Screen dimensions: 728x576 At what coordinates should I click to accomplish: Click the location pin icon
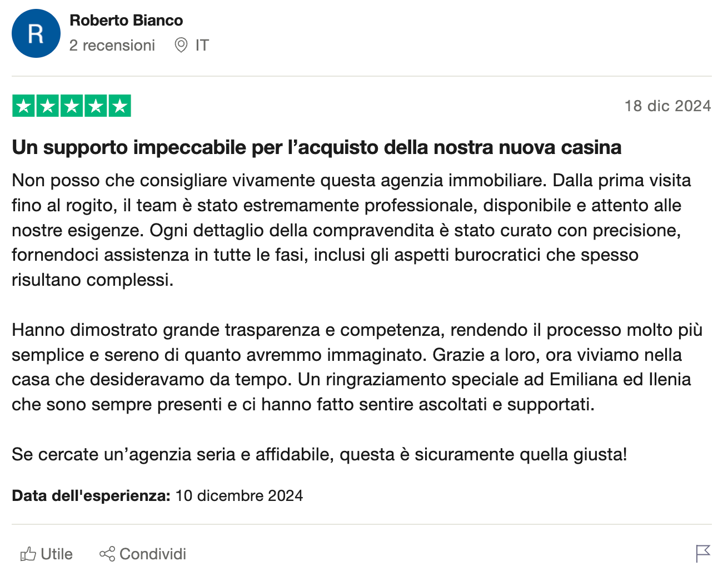181,45
